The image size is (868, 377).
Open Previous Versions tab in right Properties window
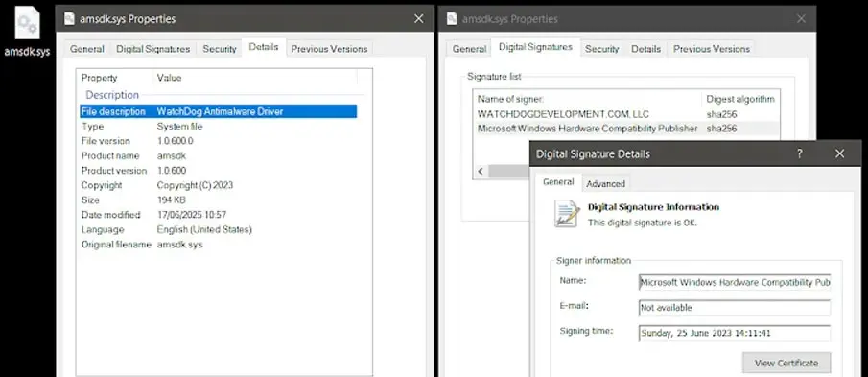(x=712, y=49)
